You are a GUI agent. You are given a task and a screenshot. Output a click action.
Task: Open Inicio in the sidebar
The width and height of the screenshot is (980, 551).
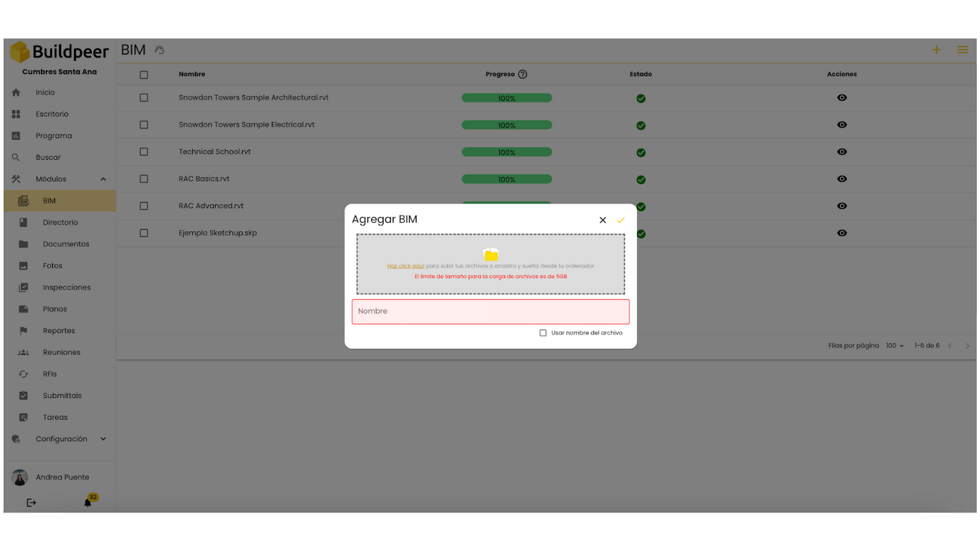59,92
